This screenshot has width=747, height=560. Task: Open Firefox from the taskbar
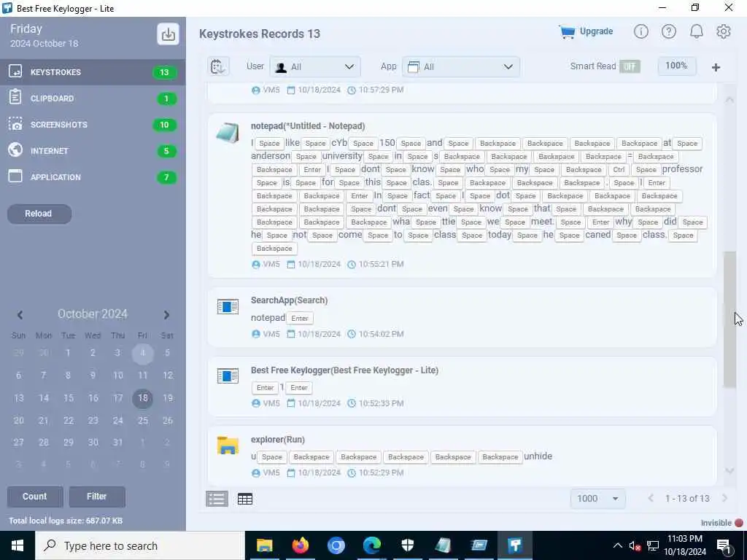[300, 545]
